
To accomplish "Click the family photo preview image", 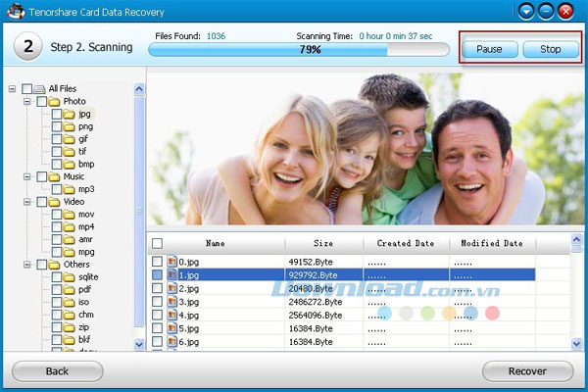I will (x=357, y=150).
